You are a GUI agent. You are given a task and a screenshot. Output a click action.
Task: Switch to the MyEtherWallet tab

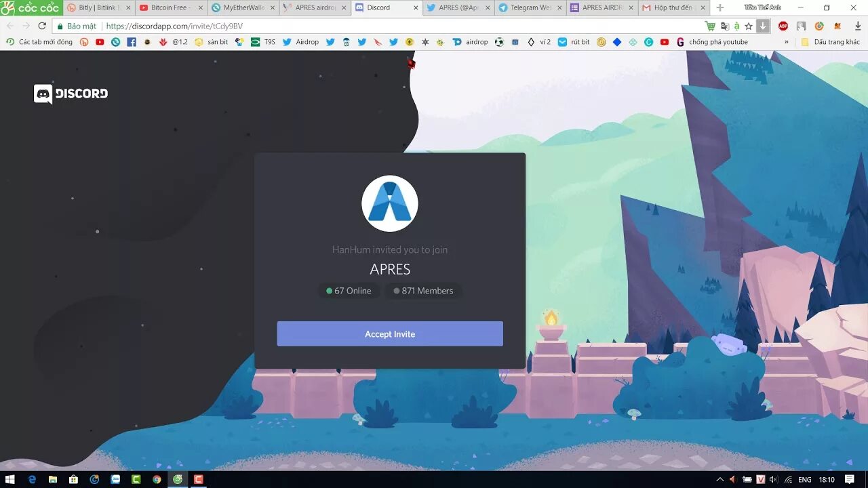point(243,7)
